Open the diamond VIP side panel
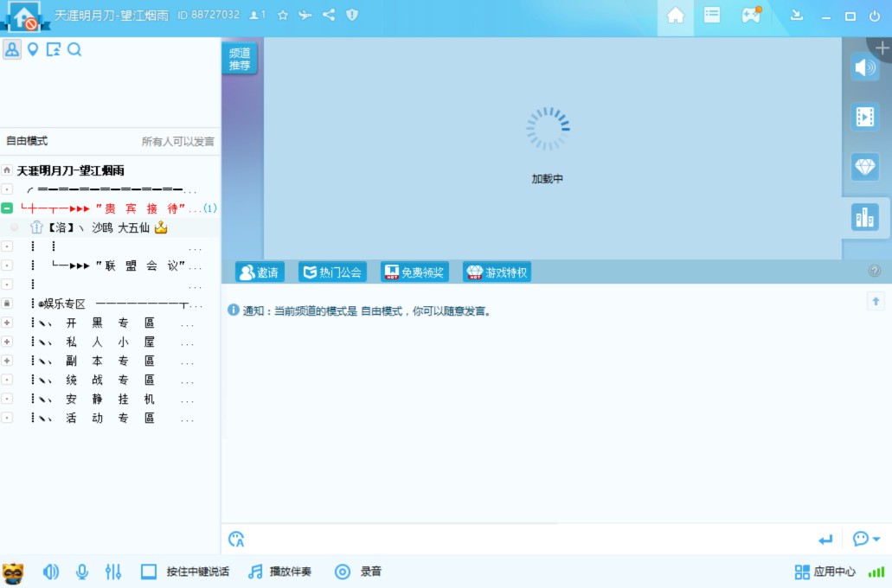Image resolution: width=892 pixels, height=588 pixels. click(864, 167)
